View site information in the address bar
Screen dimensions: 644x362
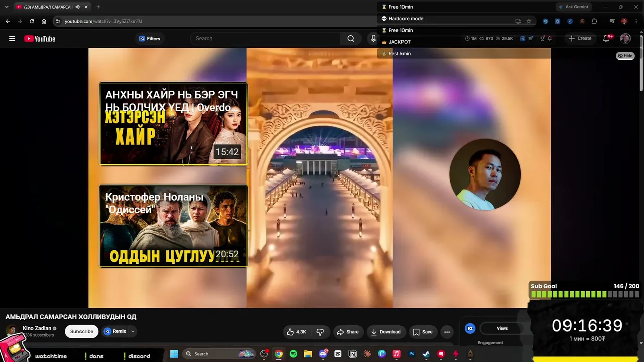tap(58, 21)
